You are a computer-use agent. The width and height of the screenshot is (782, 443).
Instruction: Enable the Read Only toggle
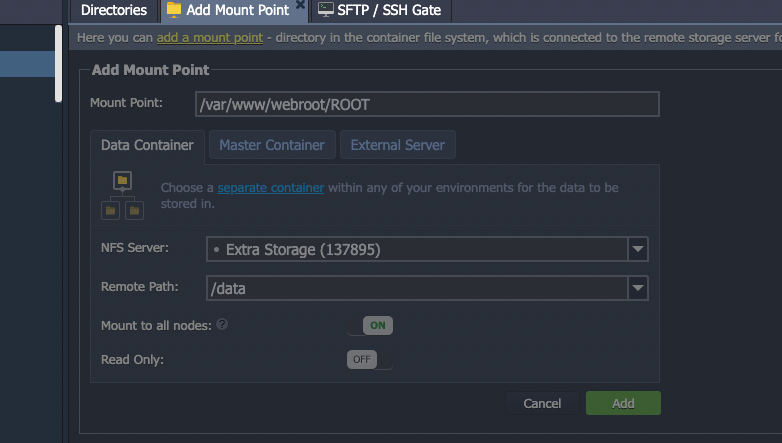(x=370, y=359)
